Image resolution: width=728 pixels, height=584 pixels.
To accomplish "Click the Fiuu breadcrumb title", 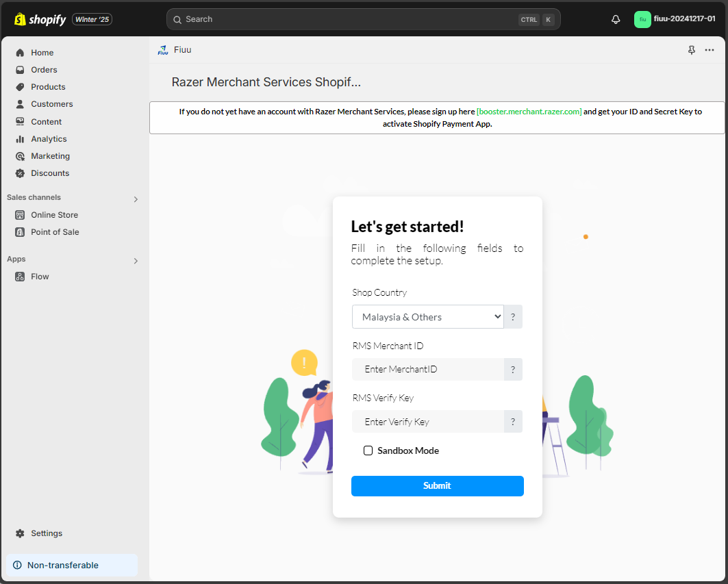I will 182,50.
